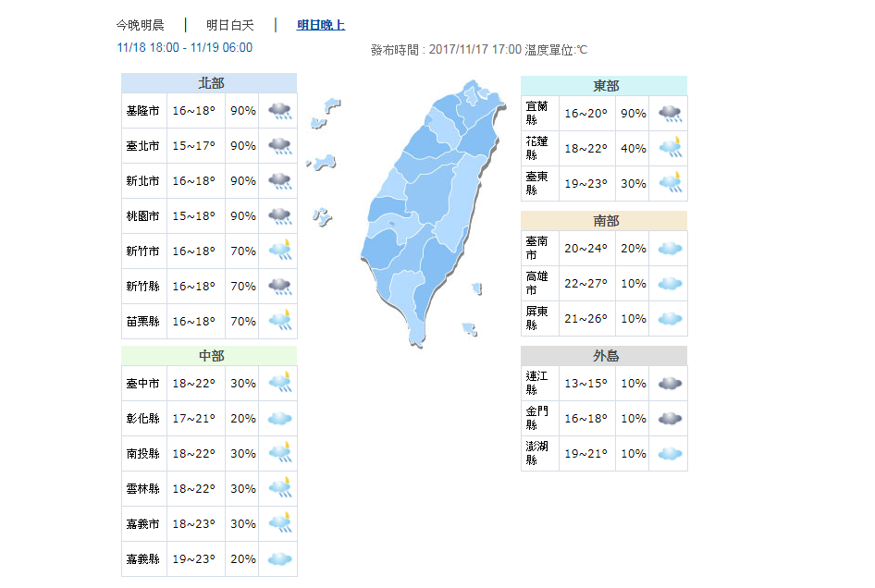875x588 pixels.
Task: Select the 中部 region header
Action: (209, 356)
